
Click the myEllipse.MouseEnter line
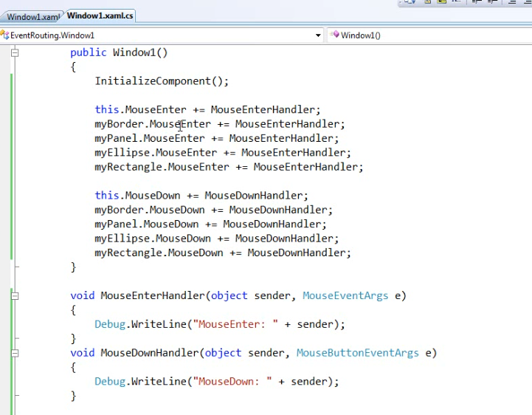pyautogui.click(x=223, y=152)
